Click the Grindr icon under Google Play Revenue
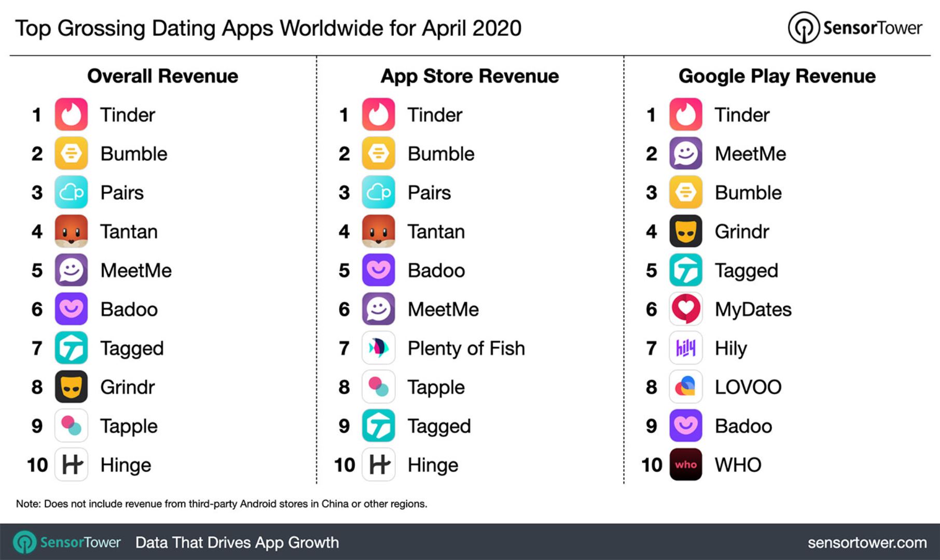This screenshot has height=560, width=940. click(686, 231)
